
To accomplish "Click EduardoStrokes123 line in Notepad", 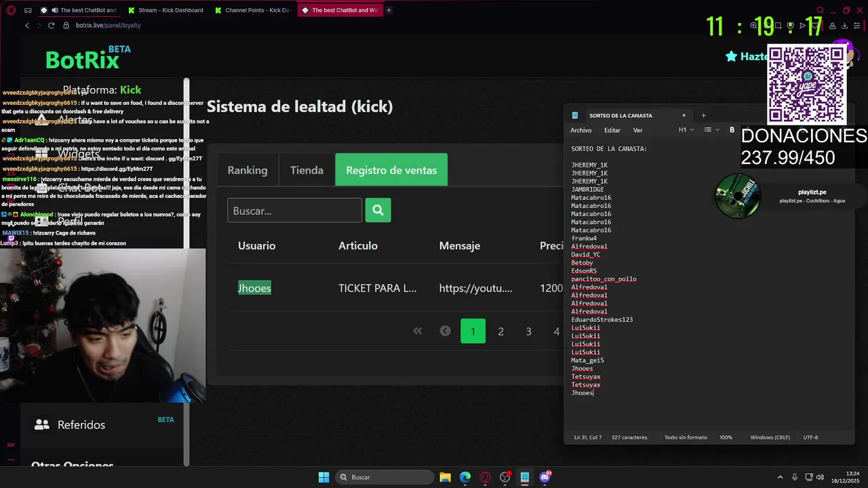I will coord(601,319).
